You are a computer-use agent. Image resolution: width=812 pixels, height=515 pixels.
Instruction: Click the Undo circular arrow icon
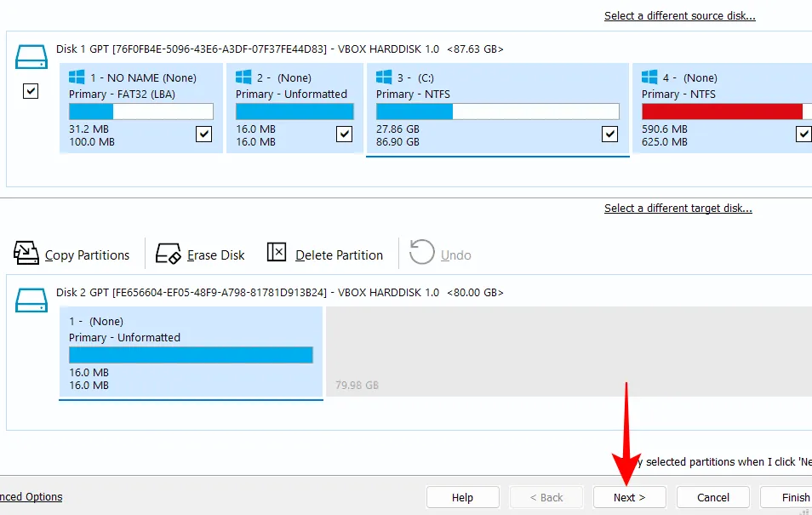(x=421, y=252)
